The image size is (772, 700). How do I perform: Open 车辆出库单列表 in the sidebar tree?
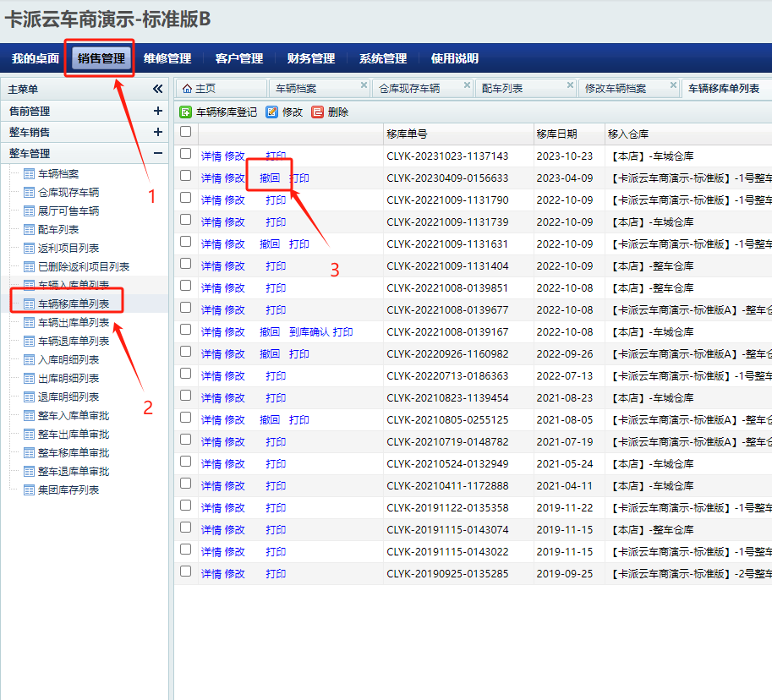click(x=74, y=323)
